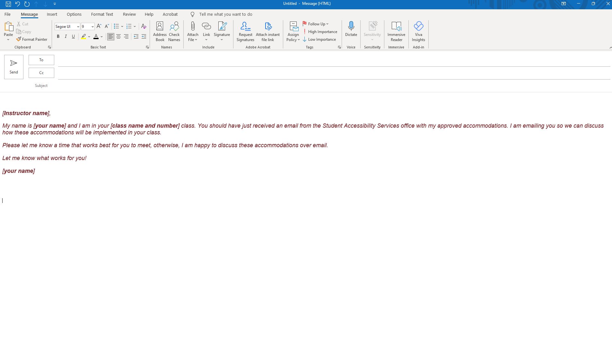Toggle bold formatting
612x364 pixels.
pos(58,37)
